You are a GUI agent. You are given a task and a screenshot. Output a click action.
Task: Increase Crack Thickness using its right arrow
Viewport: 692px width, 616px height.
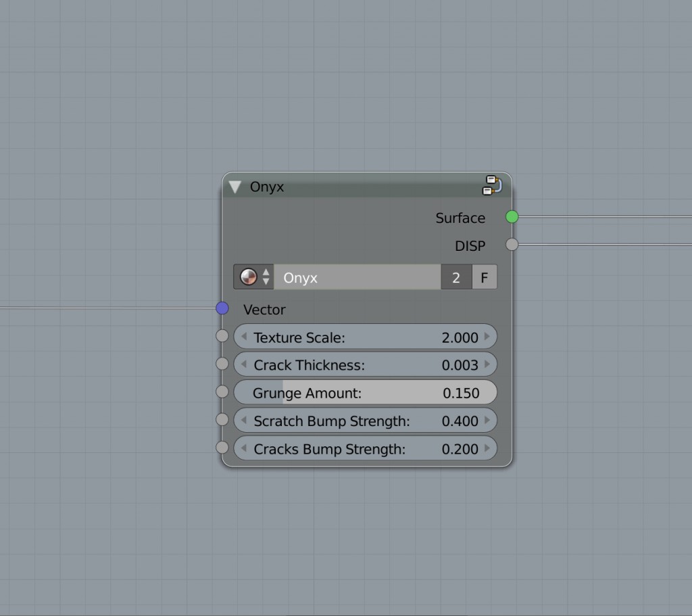pos(489,364)
